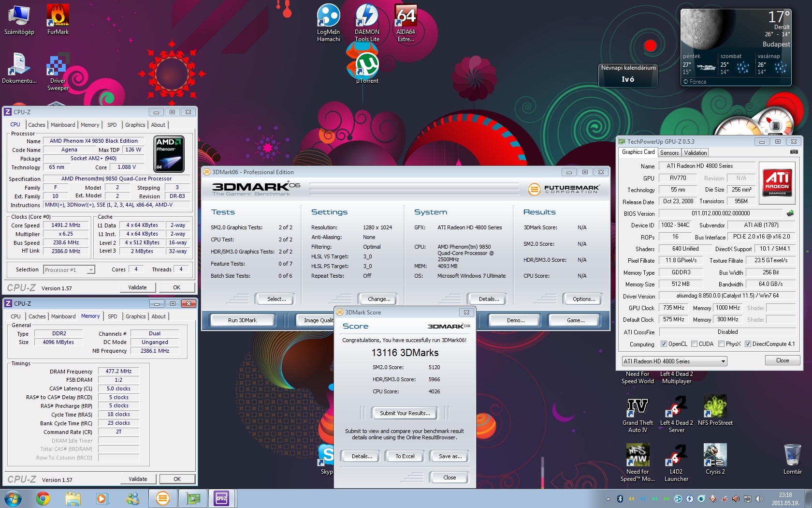Open L4D2 Launcher shortcut
Image resolution: width=812 pixels, height=508 pixels.
coord(677,463)
